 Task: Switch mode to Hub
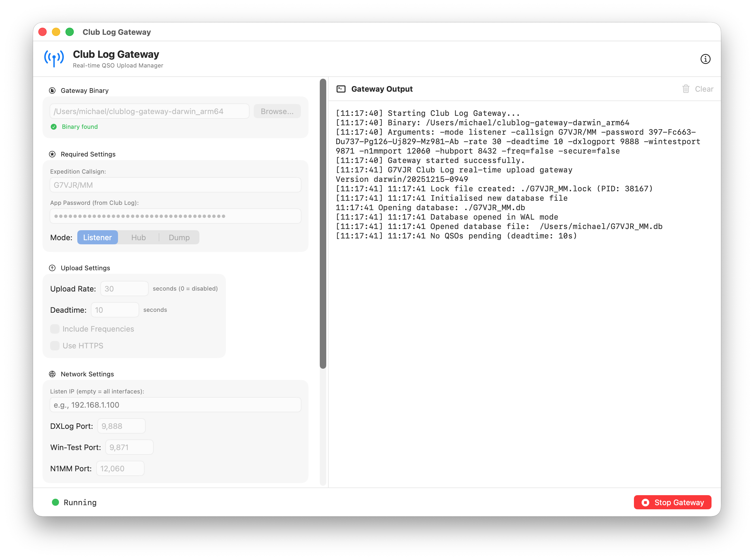pyautogui.click(x=138, y=238)
